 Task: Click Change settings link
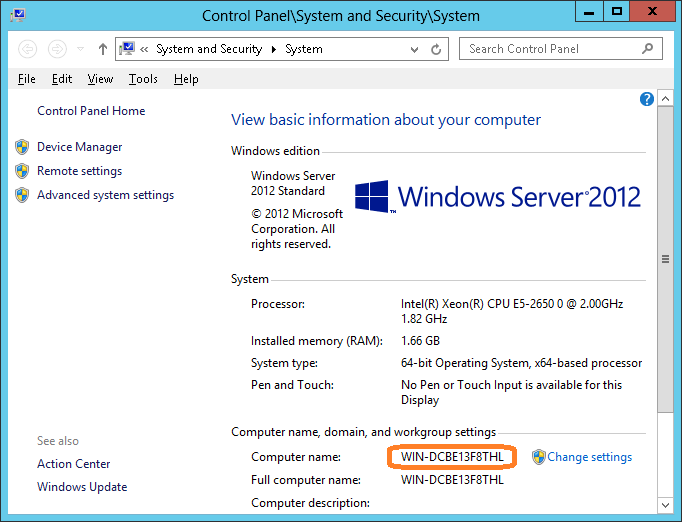[x=589, y=457]
